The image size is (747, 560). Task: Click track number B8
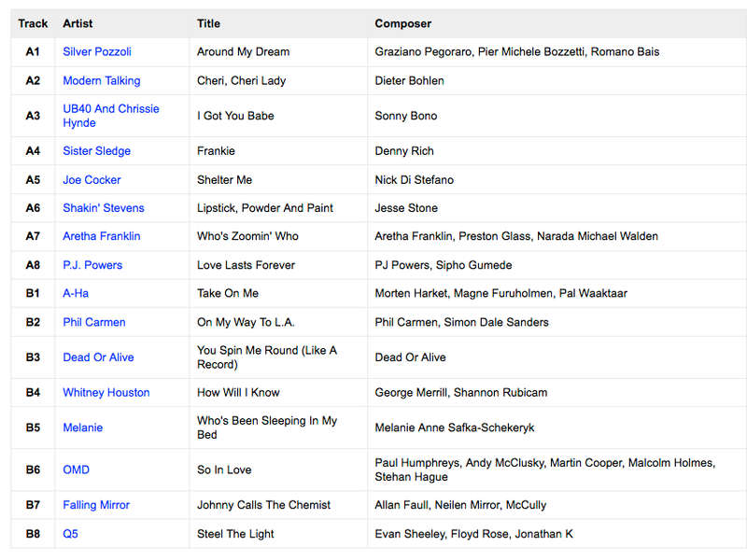point(33,534)
